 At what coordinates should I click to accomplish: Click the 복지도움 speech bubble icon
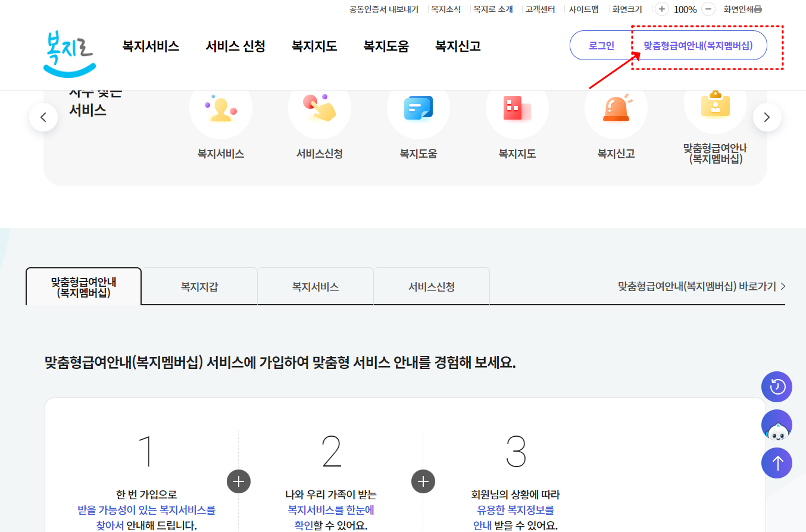[418, 108]
